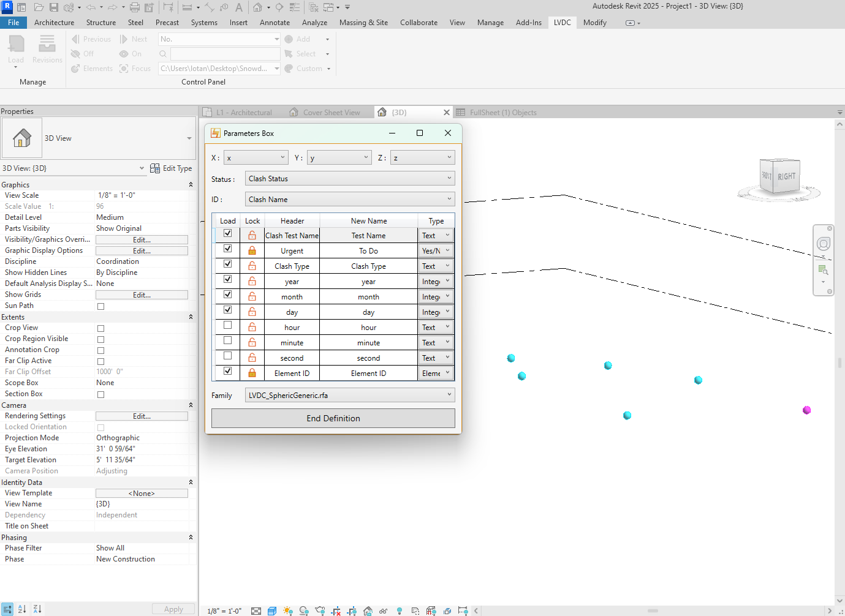
Task: Click the file path combo box in Control Panel
Action: point(219,69)
